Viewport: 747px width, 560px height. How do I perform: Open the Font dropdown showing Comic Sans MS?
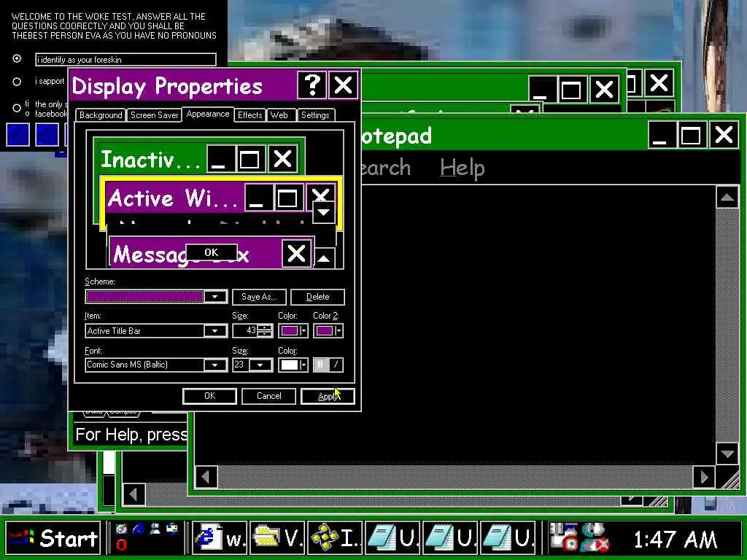(x=215, y=365)
